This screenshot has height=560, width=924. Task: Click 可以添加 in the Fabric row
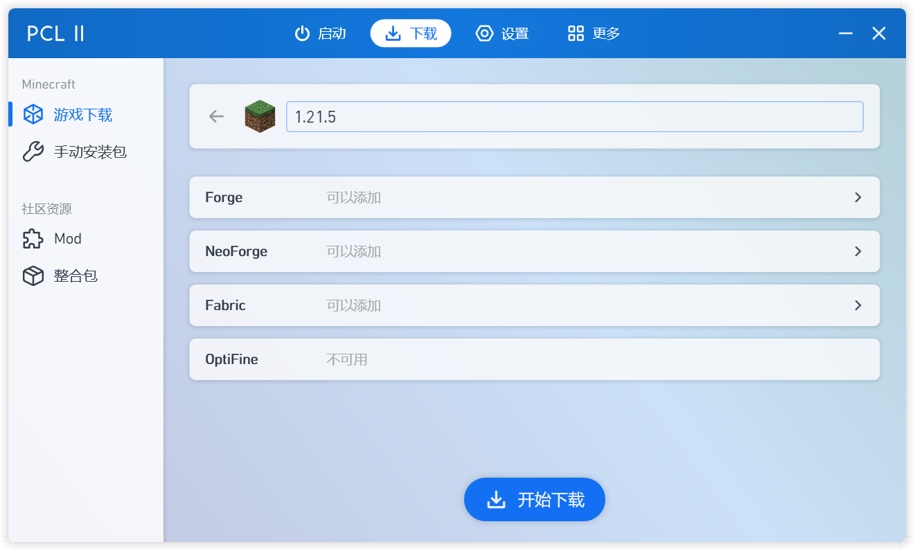(x=354, y=306)
